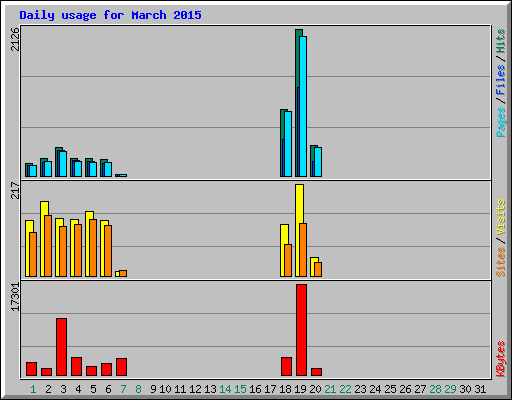512x400 pixels.
Task: Click the tall cyan bar for day 19
Action: (x=303, y=106)
